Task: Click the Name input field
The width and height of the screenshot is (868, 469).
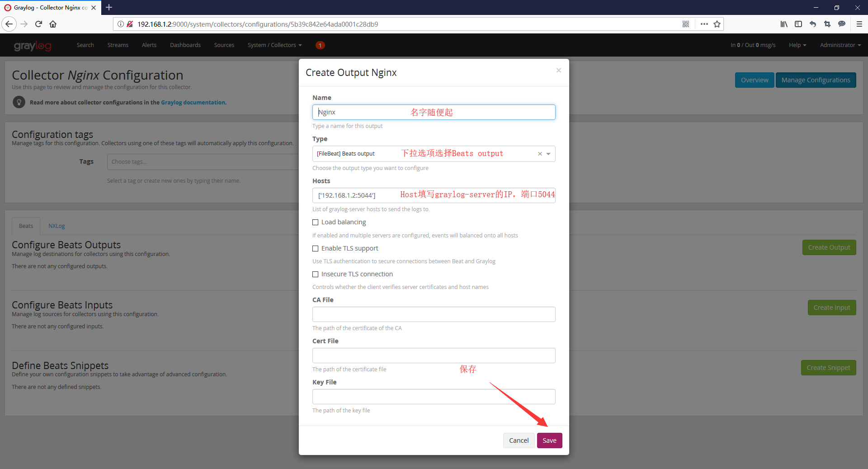Action: [434, 112]
